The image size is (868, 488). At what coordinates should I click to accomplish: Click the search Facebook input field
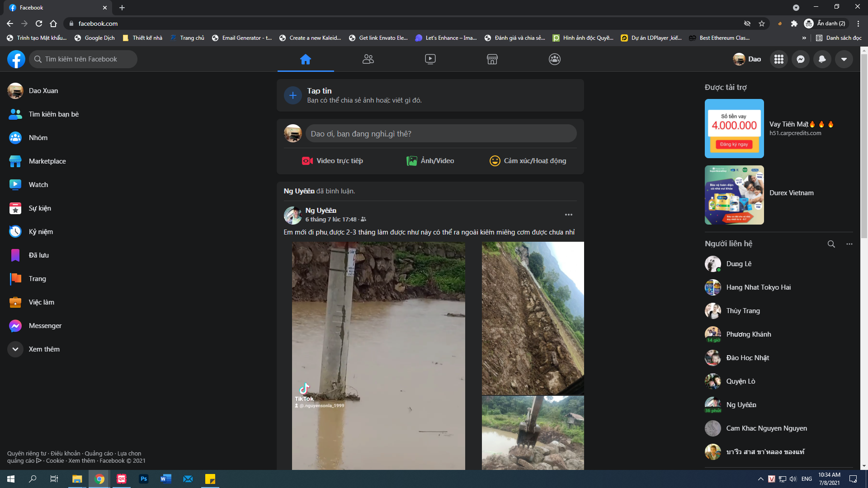84,59
